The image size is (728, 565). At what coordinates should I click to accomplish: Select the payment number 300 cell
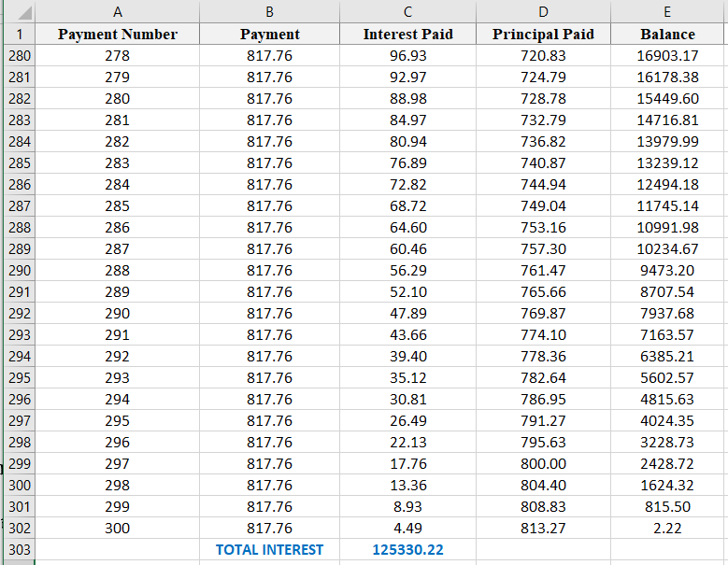(117, 529)
